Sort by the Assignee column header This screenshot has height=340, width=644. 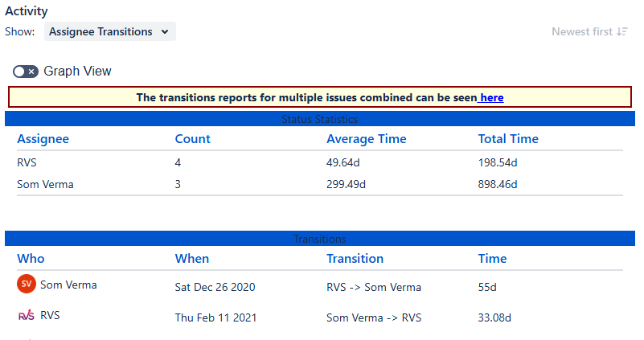(43, 138)
